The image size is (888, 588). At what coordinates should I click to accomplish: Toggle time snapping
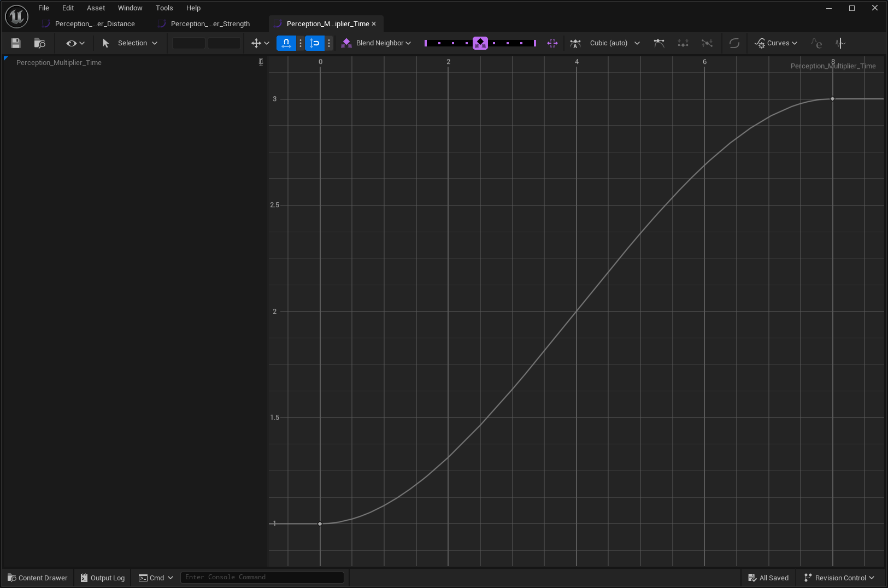click(286, 43)
